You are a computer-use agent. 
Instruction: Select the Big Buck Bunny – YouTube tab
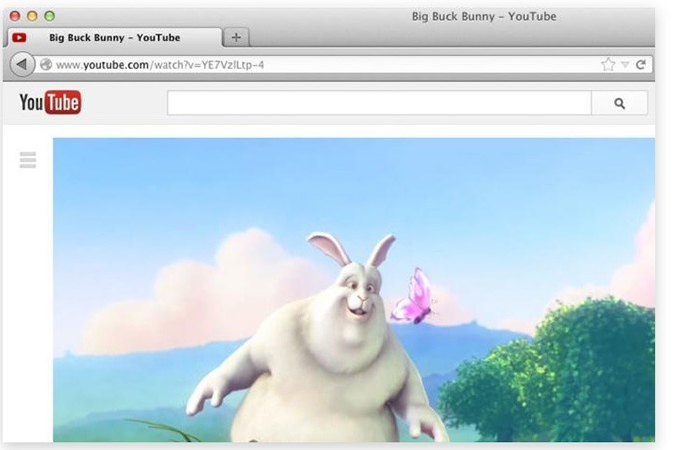click(114, 38)
